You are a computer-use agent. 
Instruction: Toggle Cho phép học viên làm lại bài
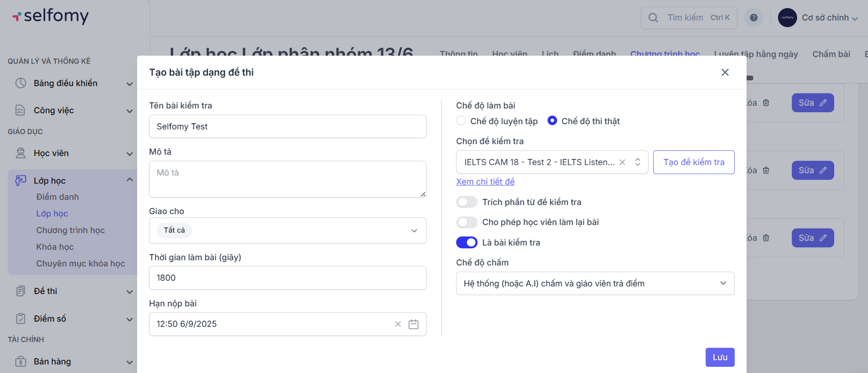click(467, 222)
